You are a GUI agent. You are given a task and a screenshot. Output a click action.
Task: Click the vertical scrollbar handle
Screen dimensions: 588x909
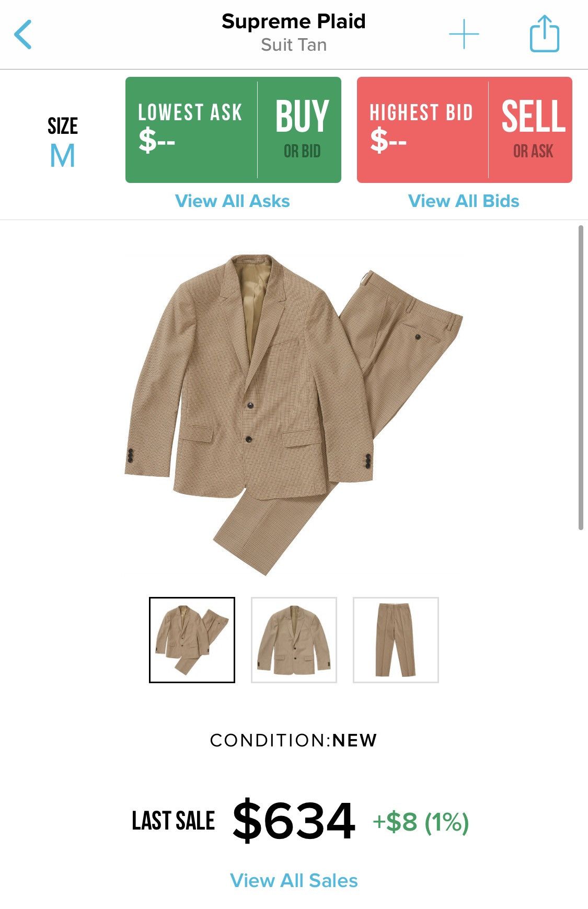point(581,377)
